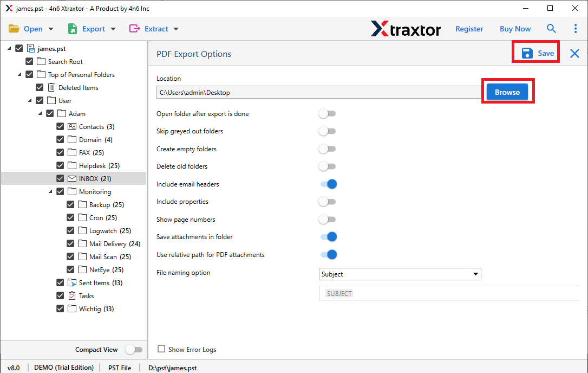Open the Export dropdown arrow

pyautogui.click(x=113, y=28)
